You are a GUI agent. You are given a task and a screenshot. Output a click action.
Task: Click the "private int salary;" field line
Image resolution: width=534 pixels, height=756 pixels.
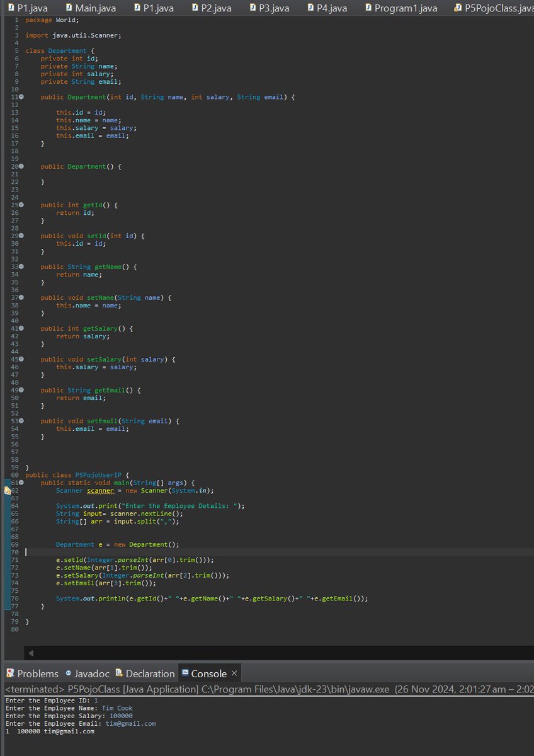(77, 74)
